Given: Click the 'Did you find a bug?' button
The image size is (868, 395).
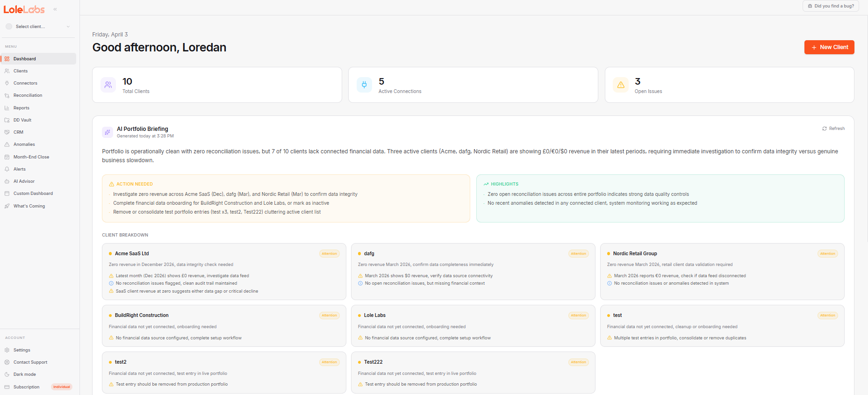Looking at the screenshot, I should pyautogui.click(x=831, y=6).
